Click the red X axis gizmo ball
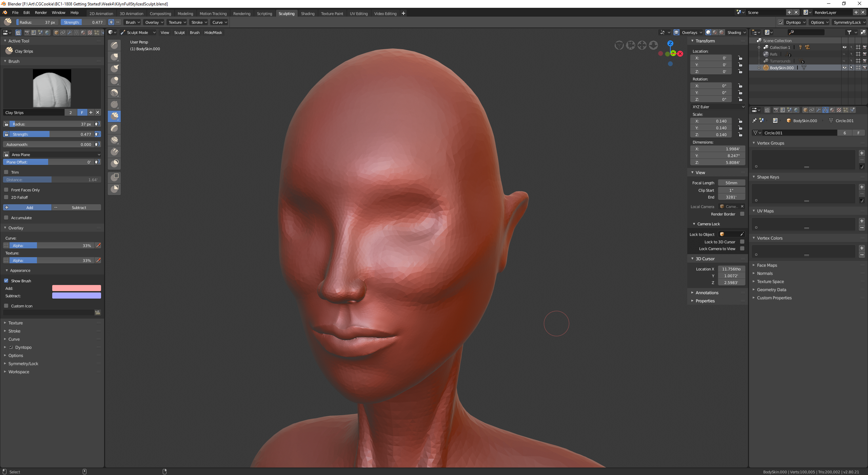This screenshot has height=475, width=868. click(680, 54)
